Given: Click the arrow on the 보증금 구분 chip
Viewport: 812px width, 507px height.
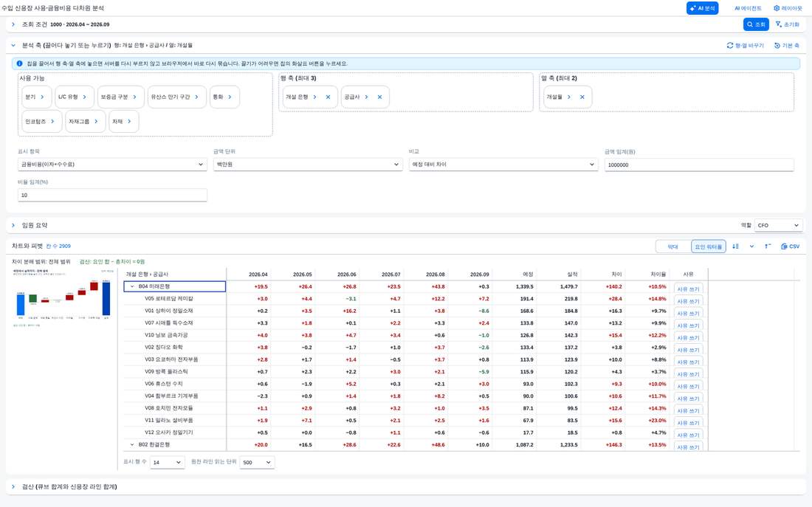Looking at the screenshot, I should click(x=134, y=97).
